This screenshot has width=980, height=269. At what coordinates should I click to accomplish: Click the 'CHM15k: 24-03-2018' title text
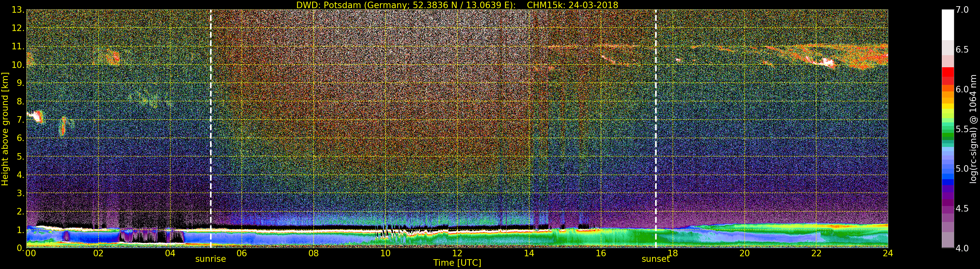[572, 5]
